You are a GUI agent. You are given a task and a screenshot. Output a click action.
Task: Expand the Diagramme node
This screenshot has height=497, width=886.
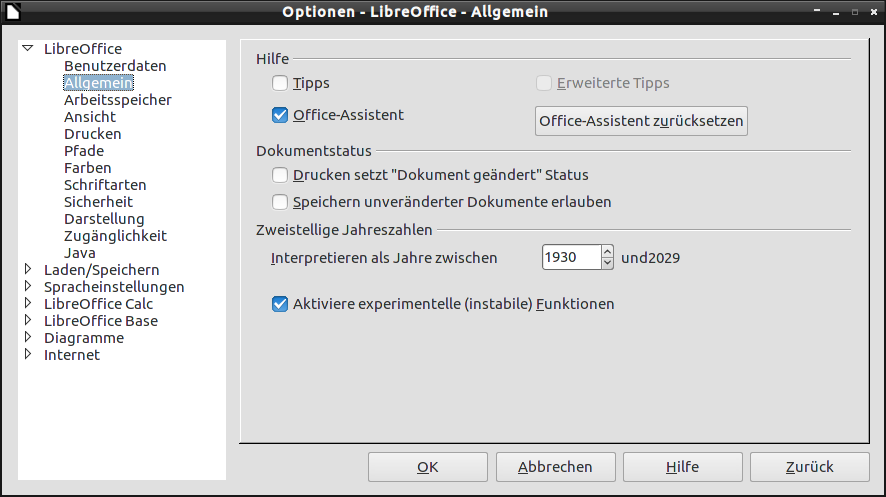(28, 337)
